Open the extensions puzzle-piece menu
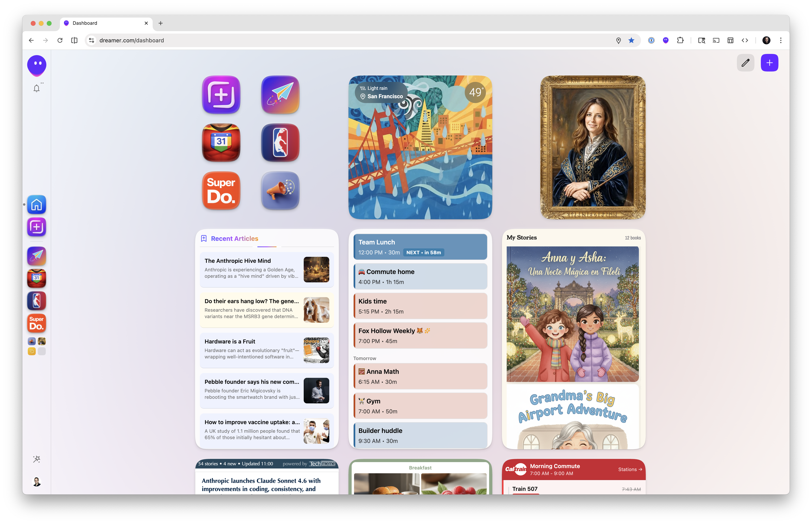 (680, 40)
